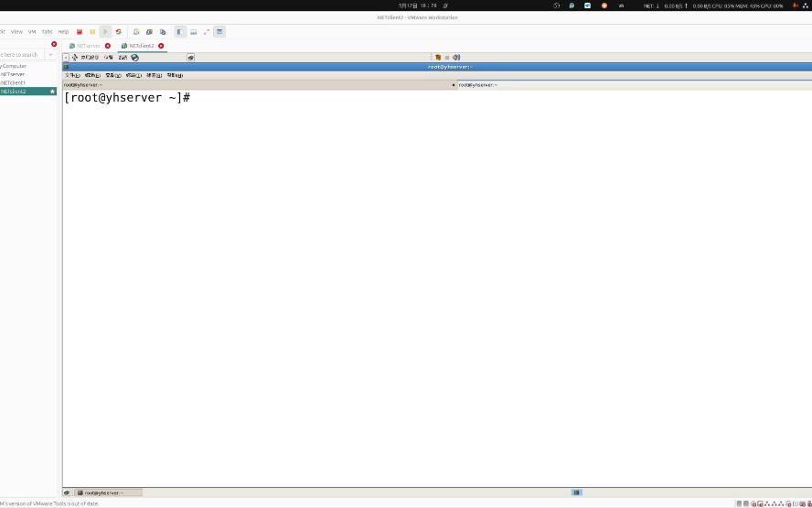
Task: Switch to the NETclient2 VM tab
Action: [x=141, y=46]
